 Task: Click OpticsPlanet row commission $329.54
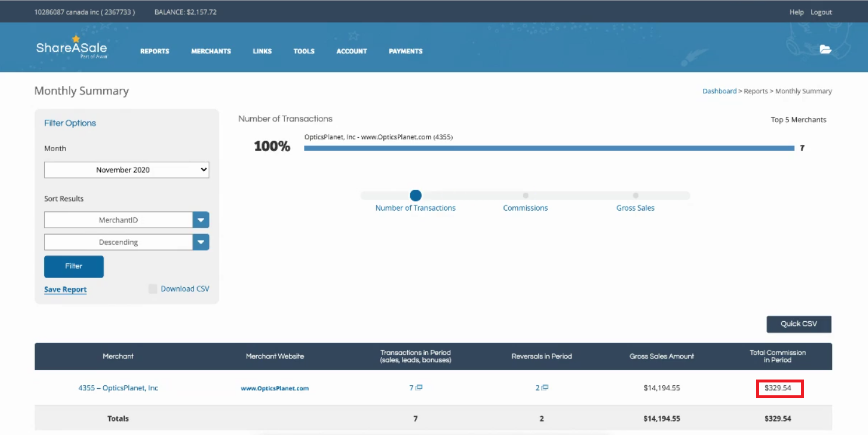click(x=778, y=388)
